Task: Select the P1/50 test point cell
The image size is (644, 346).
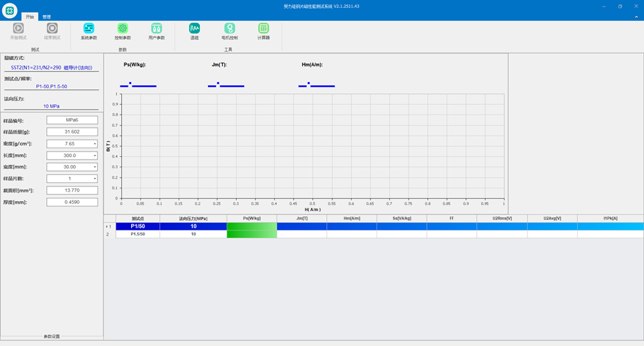Action: click(138, 226)
